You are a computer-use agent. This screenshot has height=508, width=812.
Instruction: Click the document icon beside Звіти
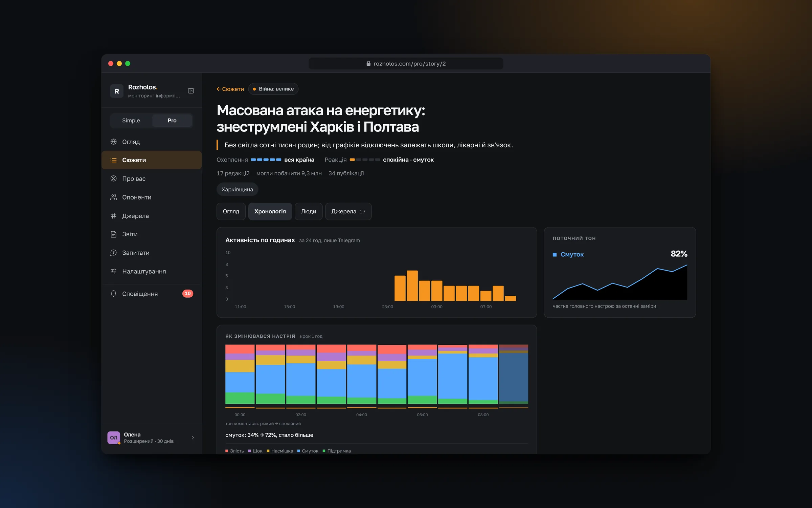[114, 234]
